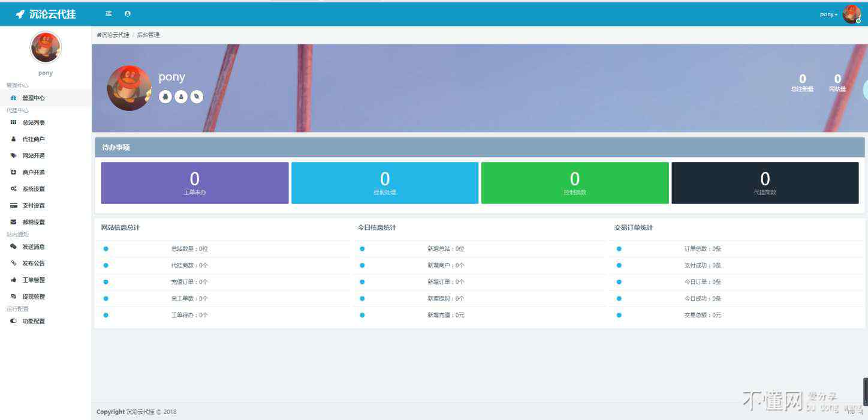
Task: Open 邮箱设置 in the sidebar
Action: 46,222
